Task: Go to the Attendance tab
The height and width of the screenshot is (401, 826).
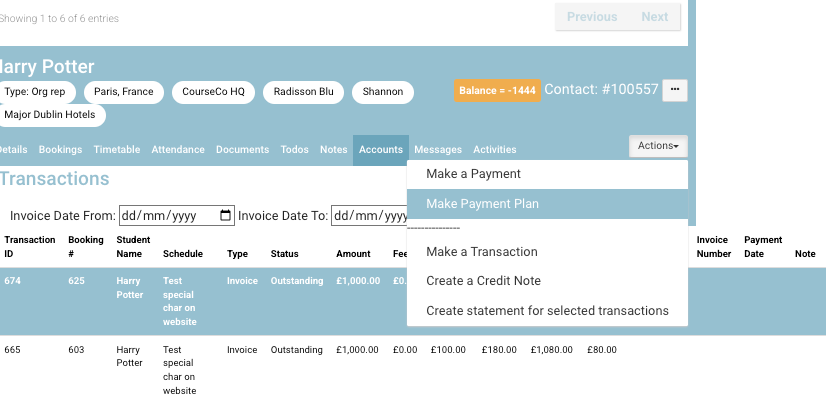Action: 178,150
